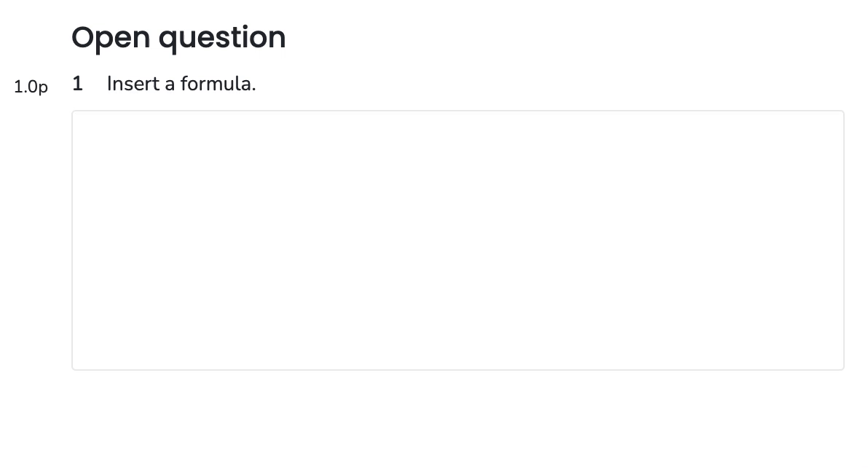Click the letter 'a' in the question prompt
This screenshot has height=469, width=868.
pyautogui.click(x=170, y=84)
